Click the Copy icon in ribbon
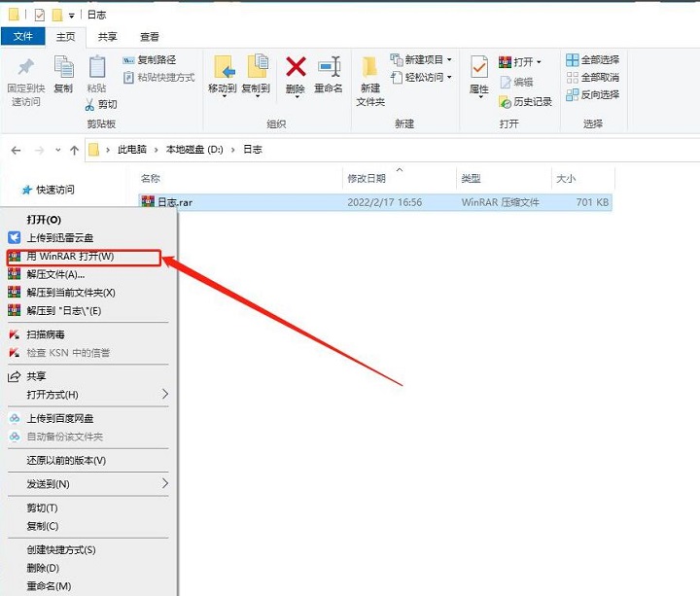 click(x=63, y=67)
